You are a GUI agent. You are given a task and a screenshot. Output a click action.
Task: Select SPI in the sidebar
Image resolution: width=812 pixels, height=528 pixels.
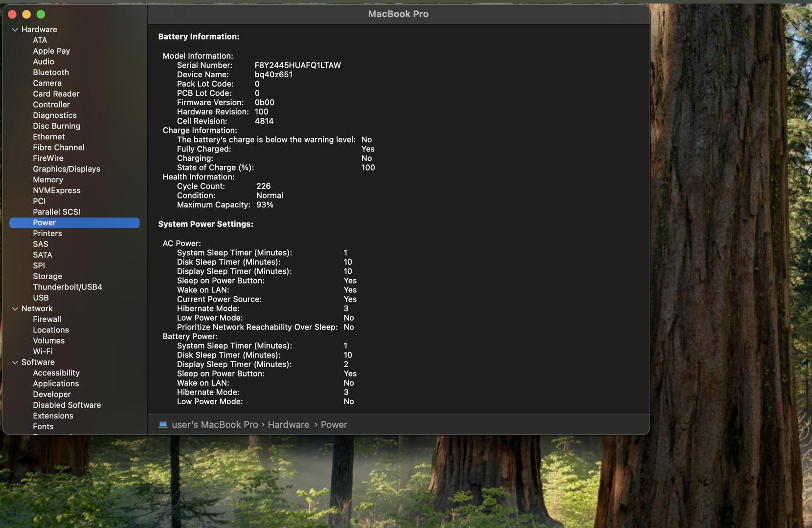[39, 266]
